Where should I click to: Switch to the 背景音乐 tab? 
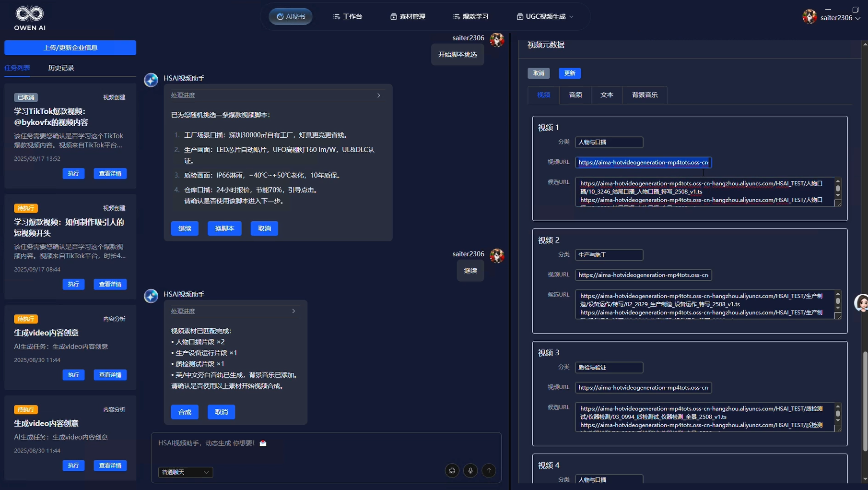(645, 95)
